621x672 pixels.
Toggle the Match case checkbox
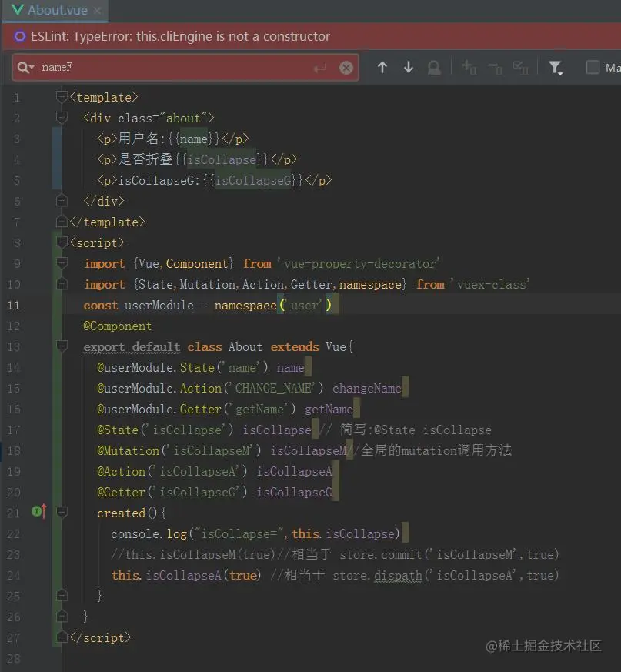tap(593, 67)
